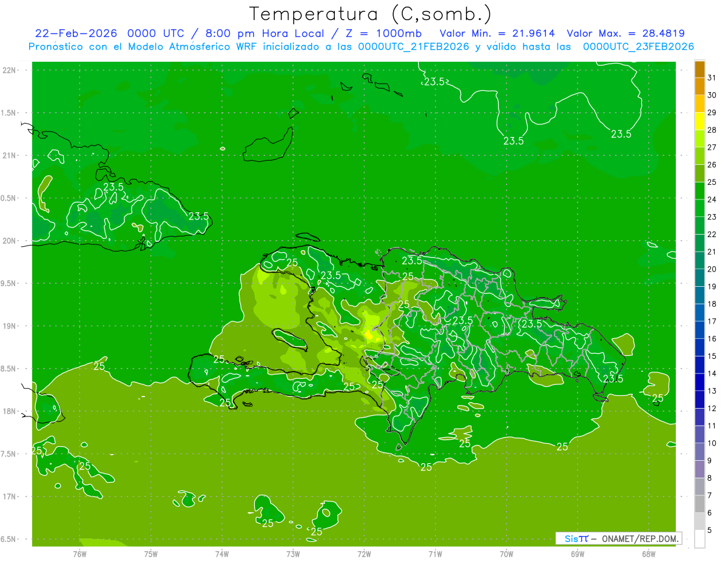Select the "Valor Max. = 28.4819" readout
The height and width of the screenshot is (562, 728).
tap(625, 33)
